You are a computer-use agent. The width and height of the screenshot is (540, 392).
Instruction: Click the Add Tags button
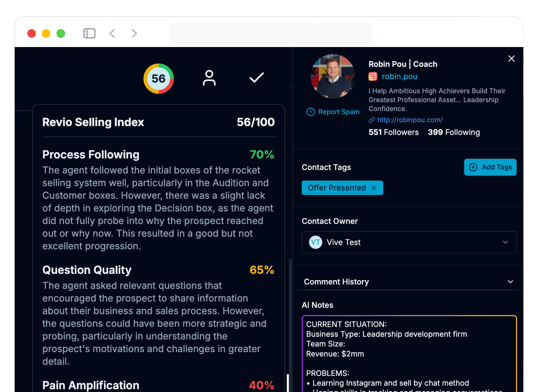click(x=490, y=167)
